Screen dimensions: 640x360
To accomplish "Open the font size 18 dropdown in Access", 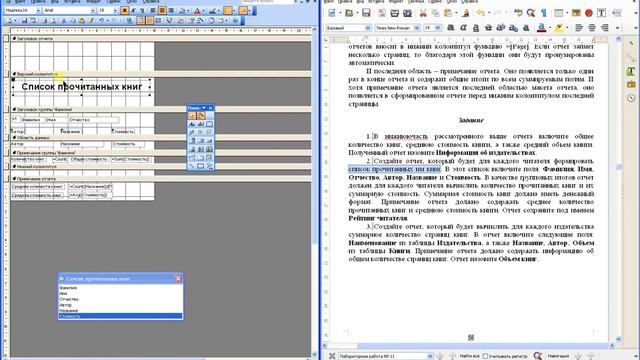I will click(115, 10).
